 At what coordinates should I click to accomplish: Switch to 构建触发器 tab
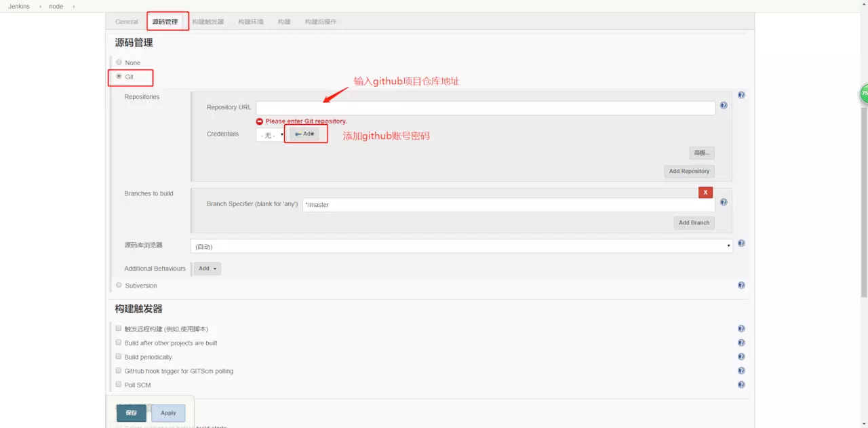click(x=208, y=22)
